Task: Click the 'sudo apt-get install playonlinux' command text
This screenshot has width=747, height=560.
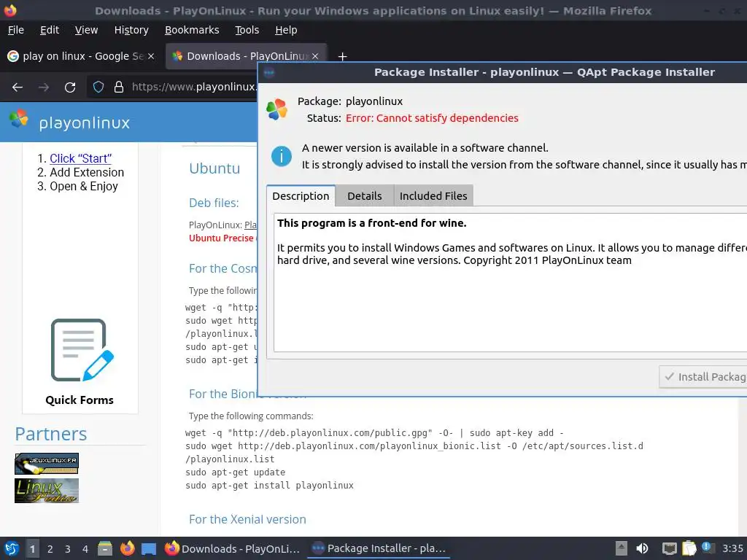Action: [x=270, y=485]
